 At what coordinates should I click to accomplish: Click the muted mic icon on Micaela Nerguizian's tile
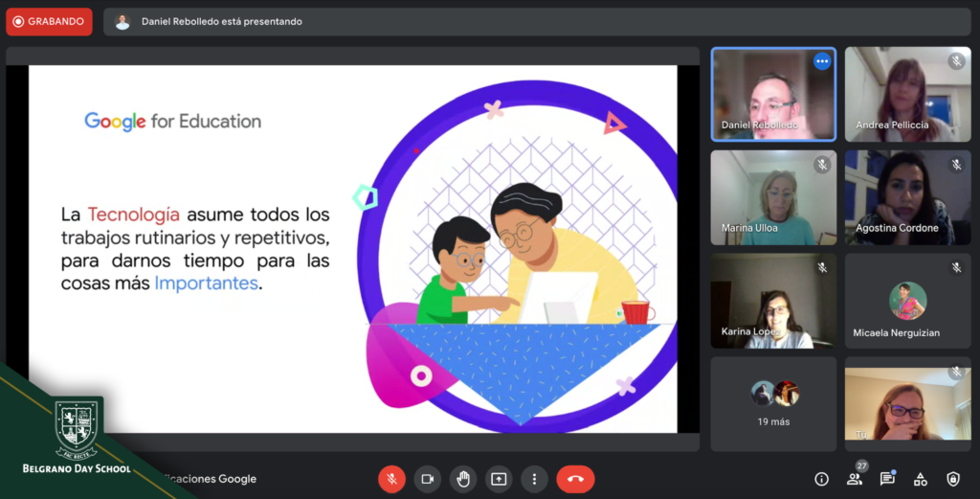pos(956,267)
